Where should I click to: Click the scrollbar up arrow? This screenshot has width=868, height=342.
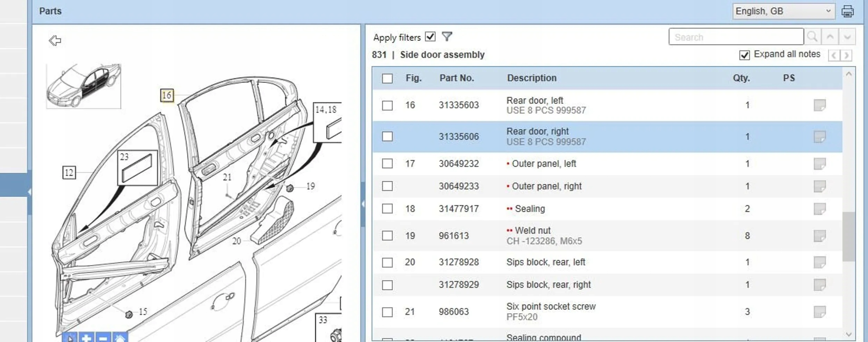tap(849, 74)
